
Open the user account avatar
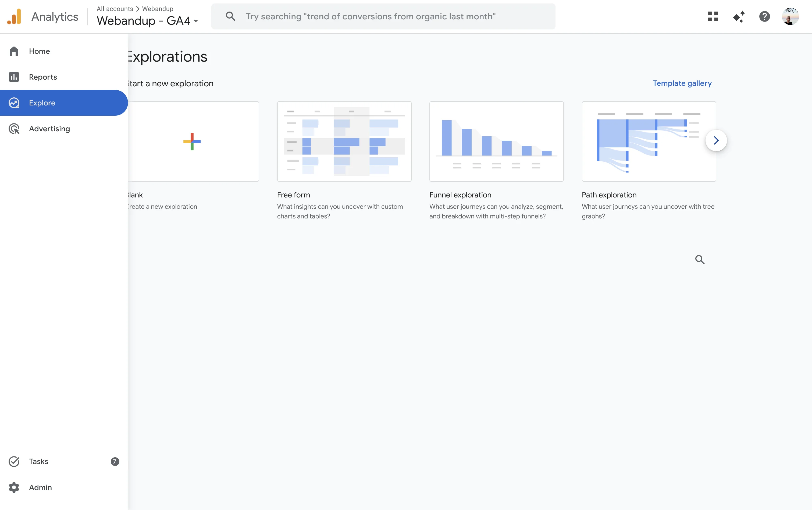[x=790, y=16]
